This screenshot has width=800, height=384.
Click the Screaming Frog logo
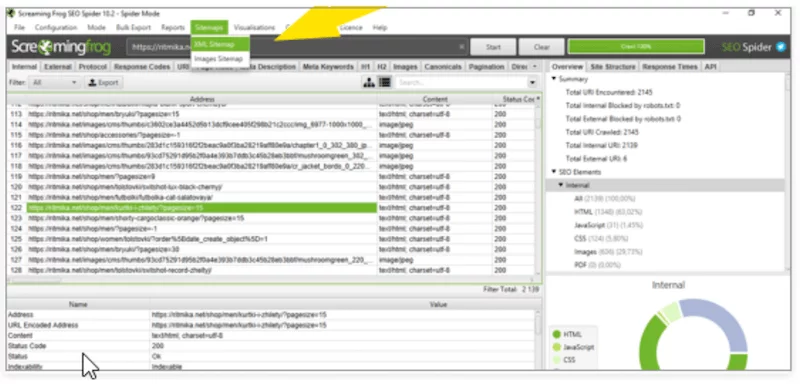coord(61,47)
